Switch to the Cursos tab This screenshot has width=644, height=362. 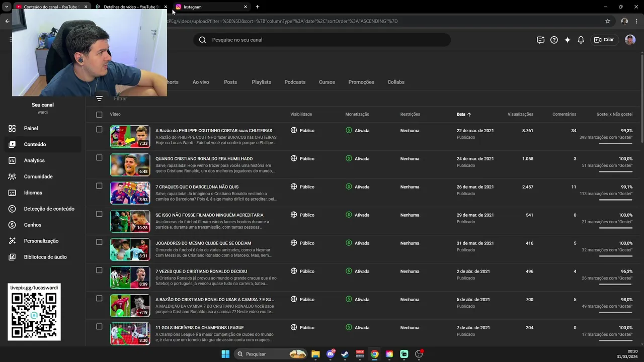(327, 82)
